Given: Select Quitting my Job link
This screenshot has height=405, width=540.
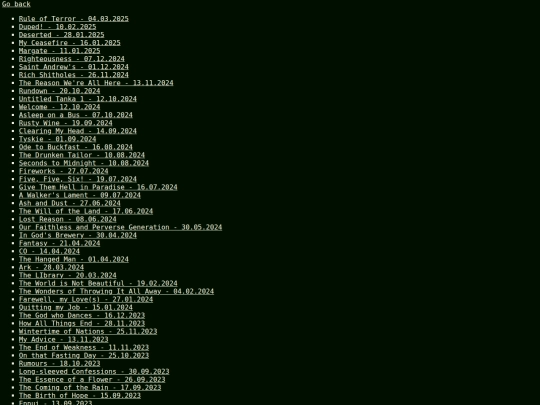Looking at the screenshot, I should coord(76,307).
